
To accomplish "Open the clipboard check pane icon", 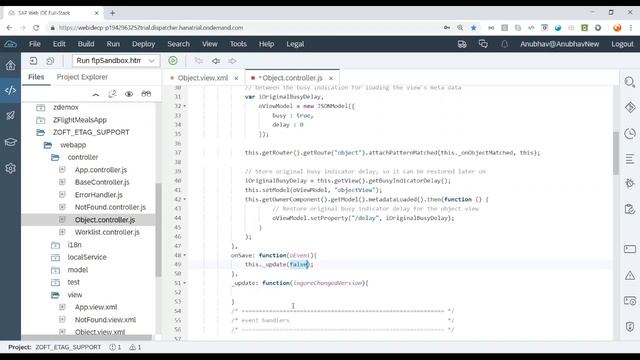I will (630, 209).
